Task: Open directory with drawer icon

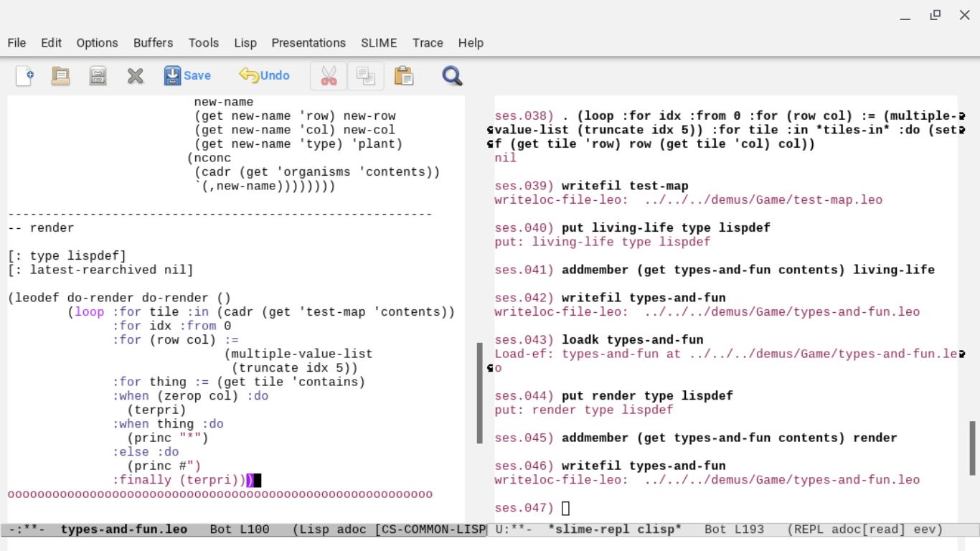Action: click(x=98, y=75)
